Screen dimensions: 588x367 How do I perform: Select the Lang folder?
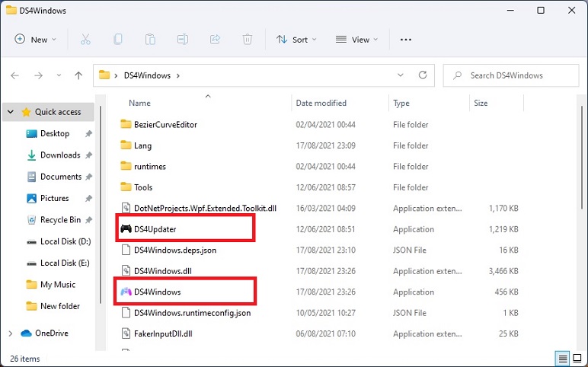click(x=142, y=145)
